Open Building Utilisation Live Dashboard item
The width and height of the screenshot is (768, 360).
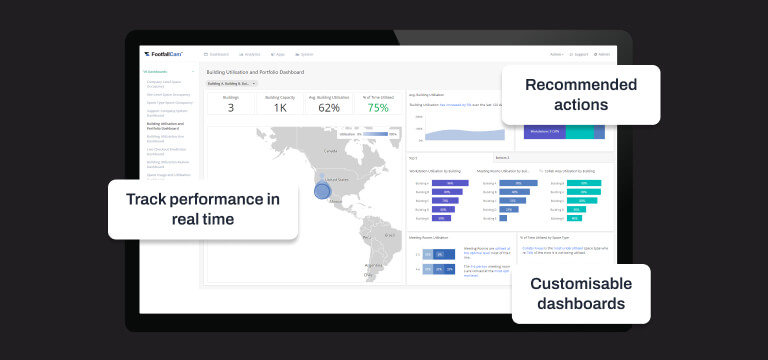click(x=166, y=139)
